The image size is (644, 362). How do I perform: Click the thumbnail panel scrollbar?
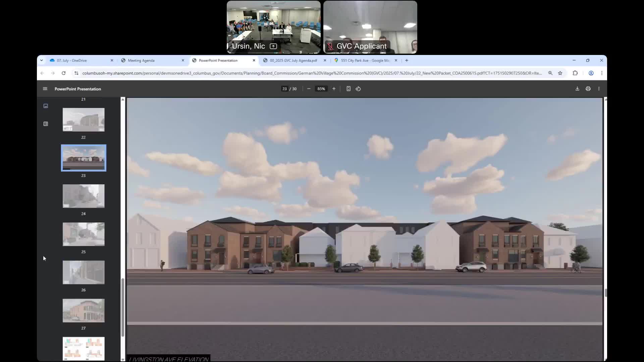point(123,307)
